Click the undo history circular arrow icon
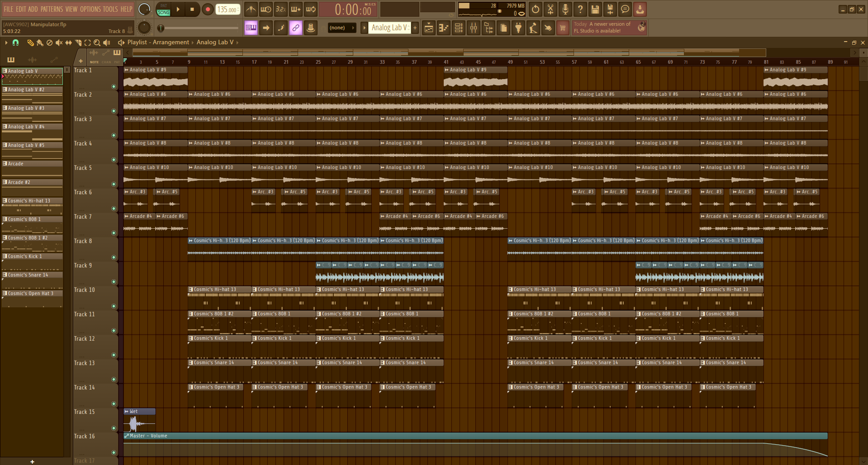This screenshot has height=465, width=868. tap(536, 9)
